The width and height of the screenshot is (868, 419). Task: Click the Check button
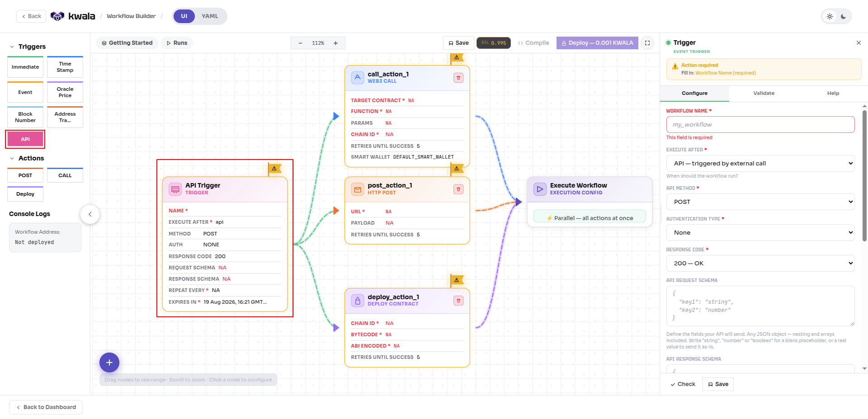coord(683,384)
